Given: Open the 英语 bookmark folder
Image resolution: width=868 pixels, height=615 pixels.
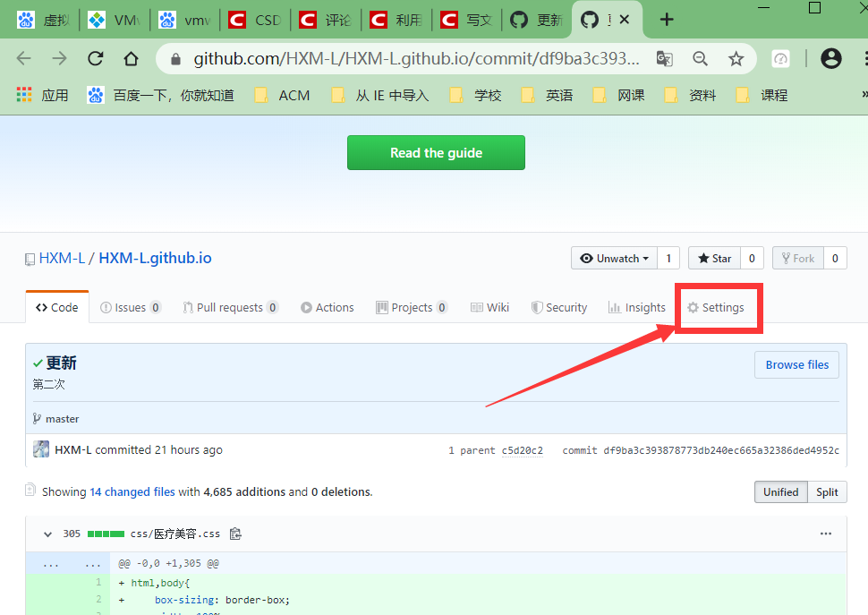Looking at the screenshot, I should [547, 95].
